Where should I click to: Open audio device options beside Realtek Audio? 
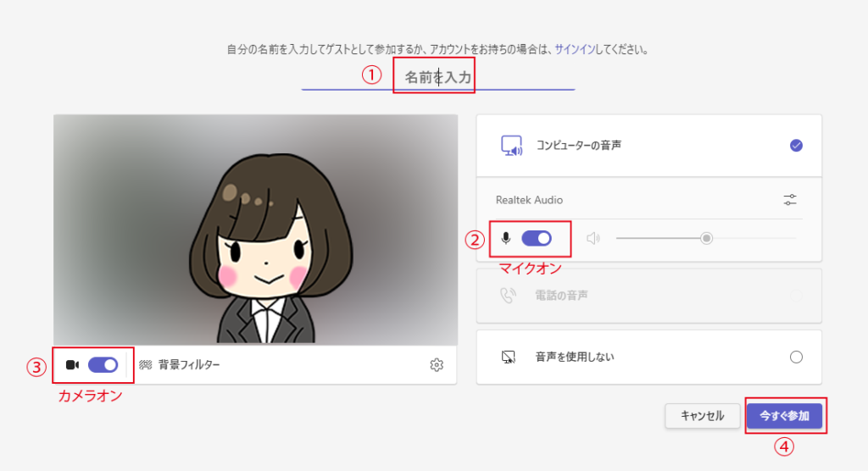[x=790, y=200]
